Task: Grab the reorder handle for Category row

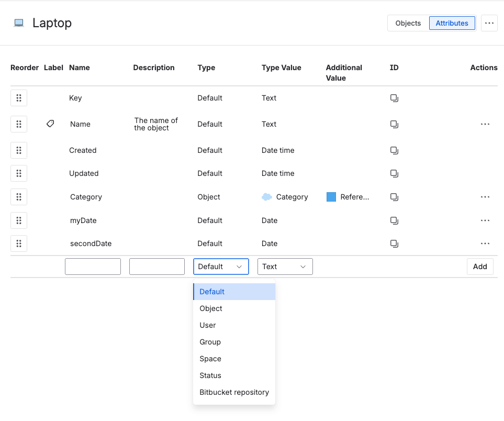Action: (x=19, y=197)
